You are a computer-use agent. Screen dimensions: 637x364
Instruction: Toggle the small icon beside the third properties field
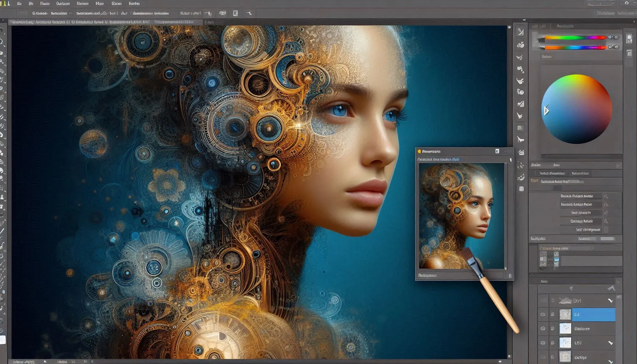[x=606, y=213]
